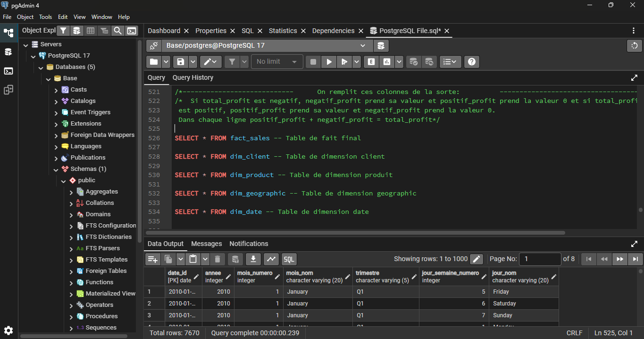Collapse the Schemas (1) tree node
The width and height of the screenshot is (644, 339).
(56, 169)
